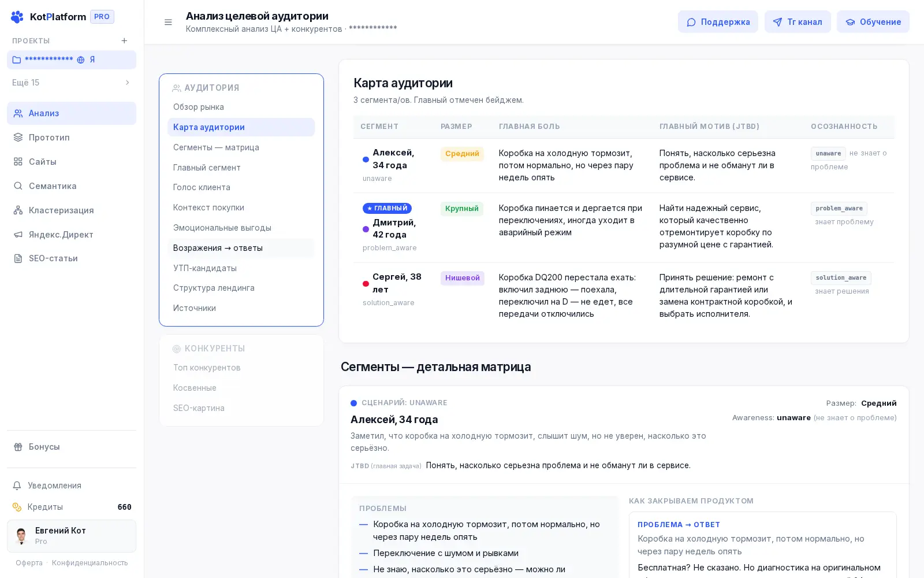This screenshot has width=924, height=578.
Task: Open Поддержка support button
Action: [x=718, y=22]
